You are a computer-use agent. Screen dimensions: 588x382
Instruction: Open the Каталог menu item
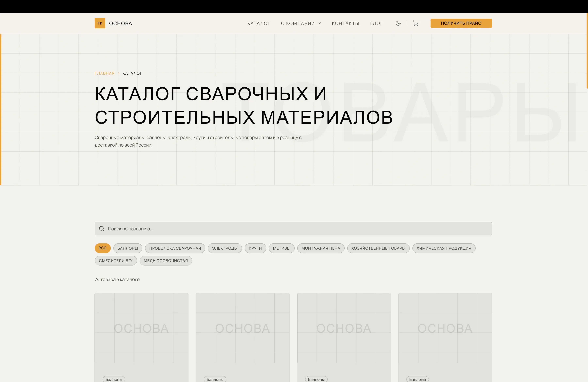(259, 23)
